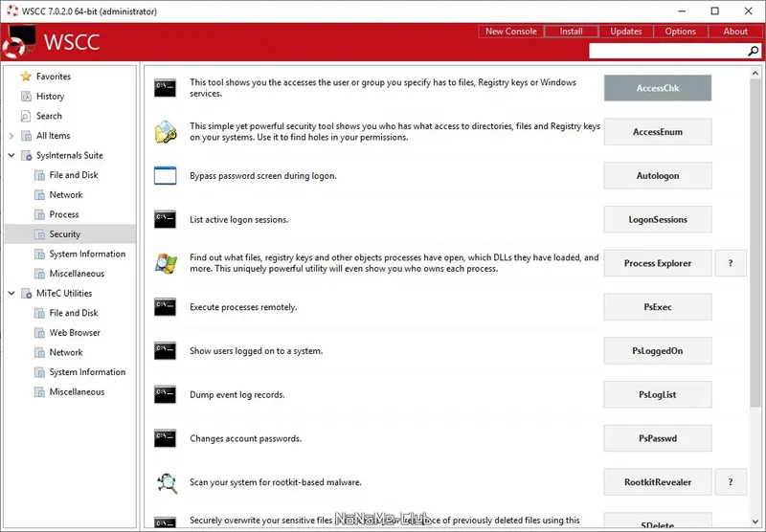The width and height of the screenshot is (766, 532).
Task: Select Network under MiTeC Utilities
Action: (x=66, y=352)
